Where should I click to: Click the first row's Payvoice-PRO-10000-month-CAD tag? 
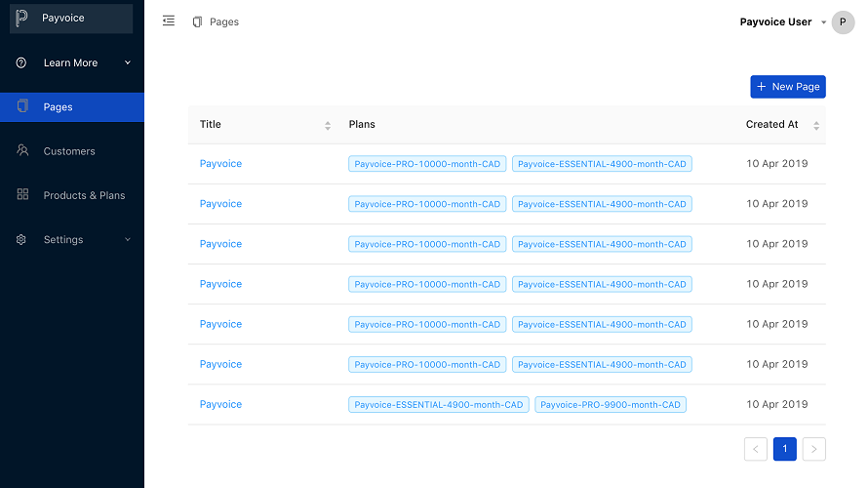click(427, 163)
